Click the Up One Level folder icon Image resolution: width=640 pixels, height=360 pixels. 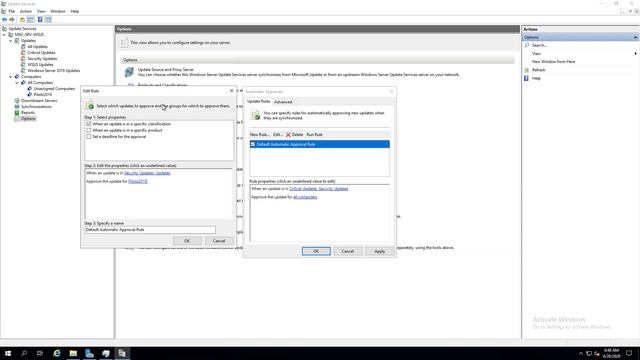22,20
